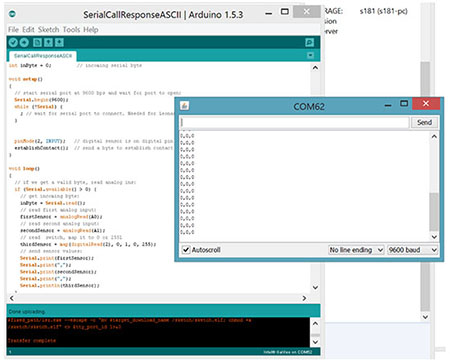Click the serial monitor text input field

pos(294,122)
